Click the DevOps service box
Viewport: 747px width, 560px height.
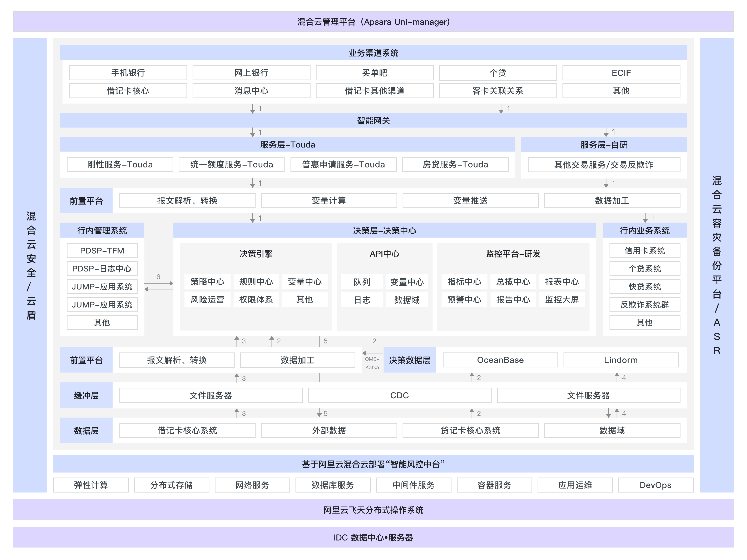[655, 485]
